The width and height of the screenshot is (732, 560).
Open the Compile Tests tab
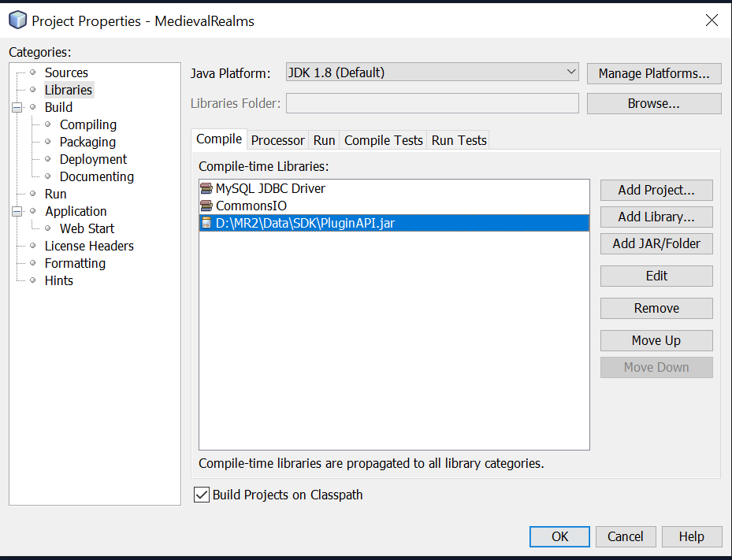(x=384, y=140)
